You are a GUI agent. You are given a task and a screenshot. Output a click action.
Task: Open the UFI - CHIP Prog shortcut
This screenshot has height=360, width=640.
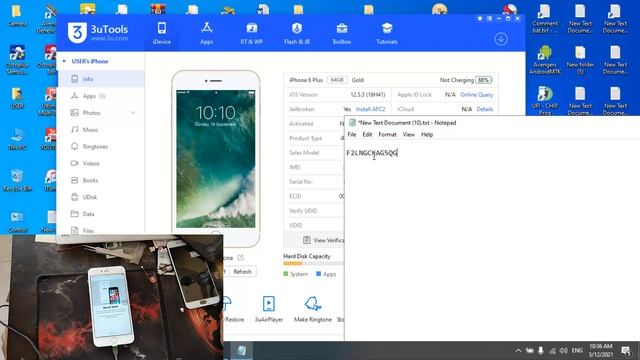click(544, 100)
